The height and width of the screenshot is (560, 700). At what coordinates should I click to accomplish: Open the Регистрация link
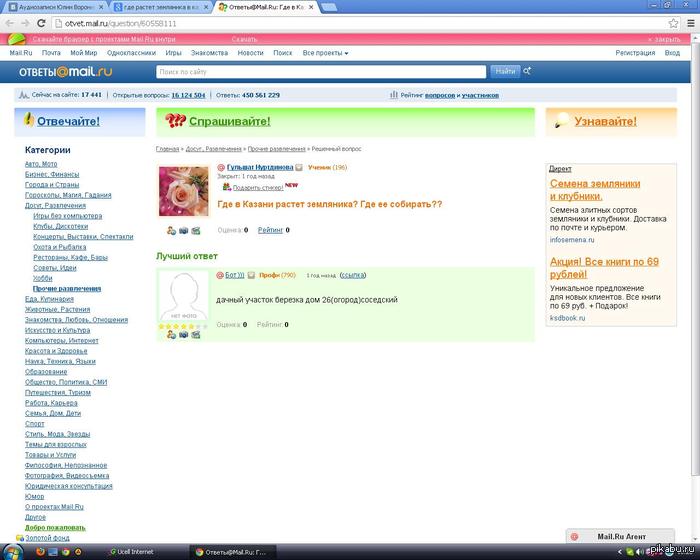pos(635,53)
